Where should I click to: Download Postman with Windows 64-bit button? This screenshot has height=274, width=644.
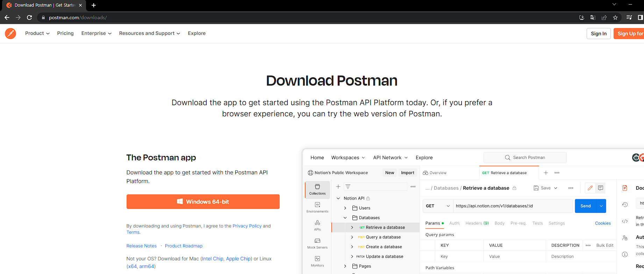pos(203,202)
